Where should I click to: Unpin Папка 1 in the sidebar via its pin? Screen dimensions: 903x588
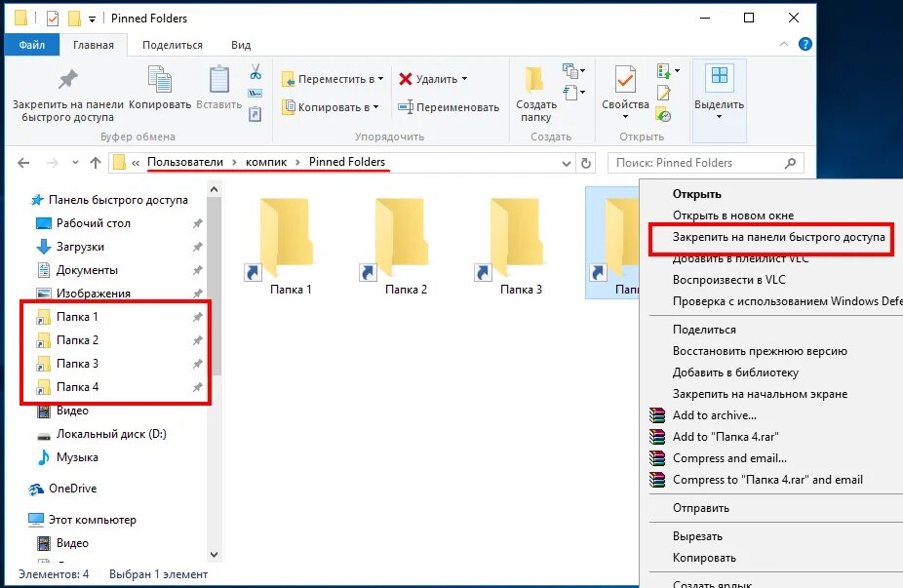click(x=198, y=317)
